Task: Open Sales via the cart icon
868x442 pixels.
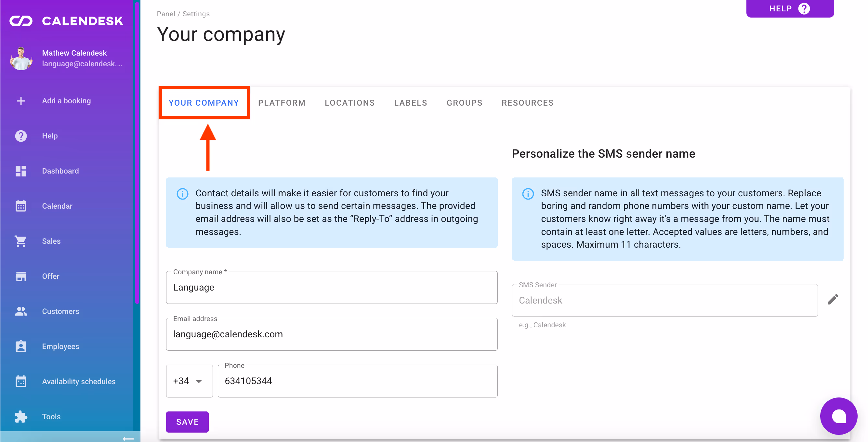Action: [20, 241]
